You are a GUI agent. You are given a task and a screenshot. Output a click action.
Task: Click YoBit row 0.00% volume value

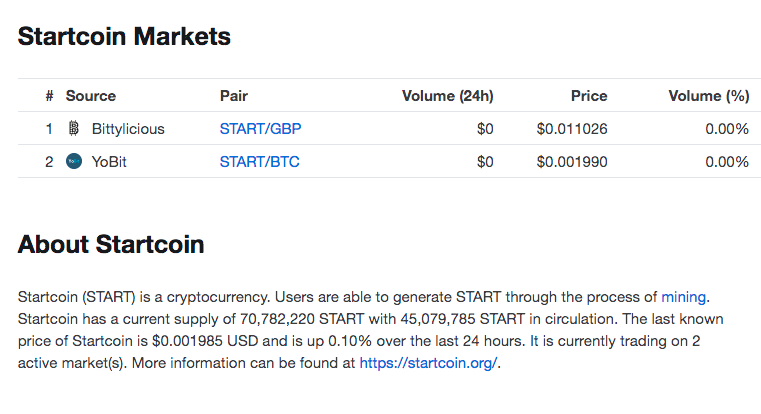[x=727, y=162]
